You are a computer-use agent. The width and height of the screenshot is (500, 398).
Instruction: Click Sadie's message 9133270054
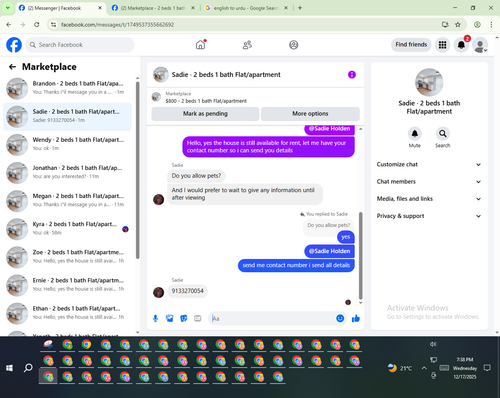pos(187,291)
